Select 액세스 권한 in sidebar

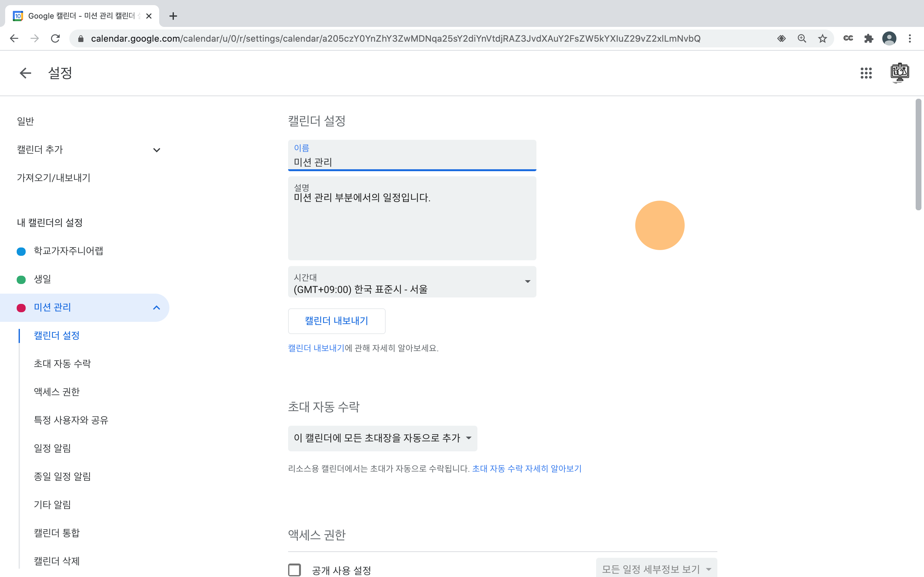pos(56,392)
